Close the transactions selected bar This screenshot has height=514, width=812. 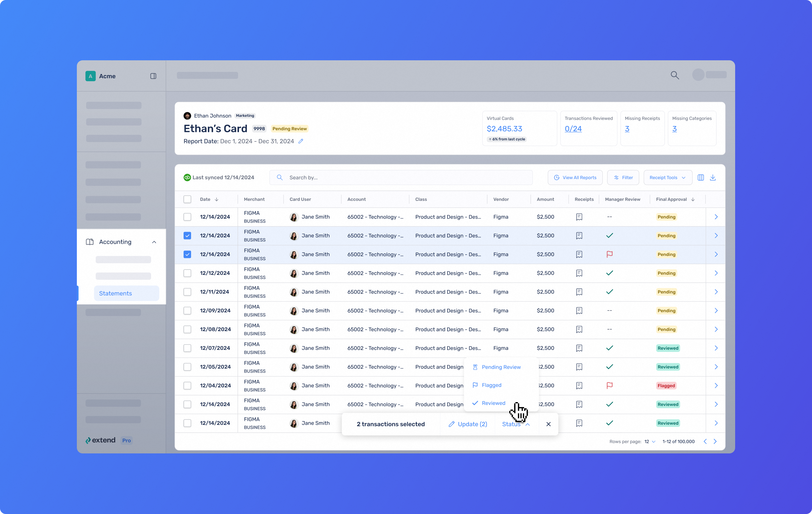548,424
